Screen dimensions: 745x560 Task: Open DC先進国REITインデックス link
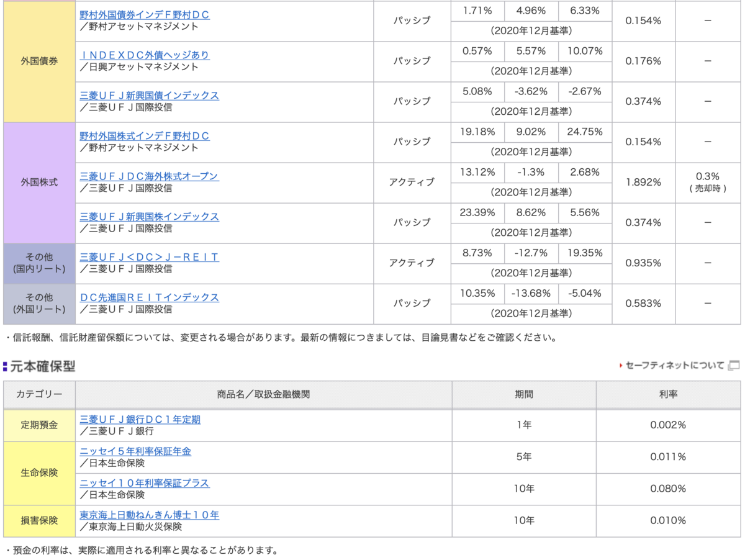click(x=150, y=297)
